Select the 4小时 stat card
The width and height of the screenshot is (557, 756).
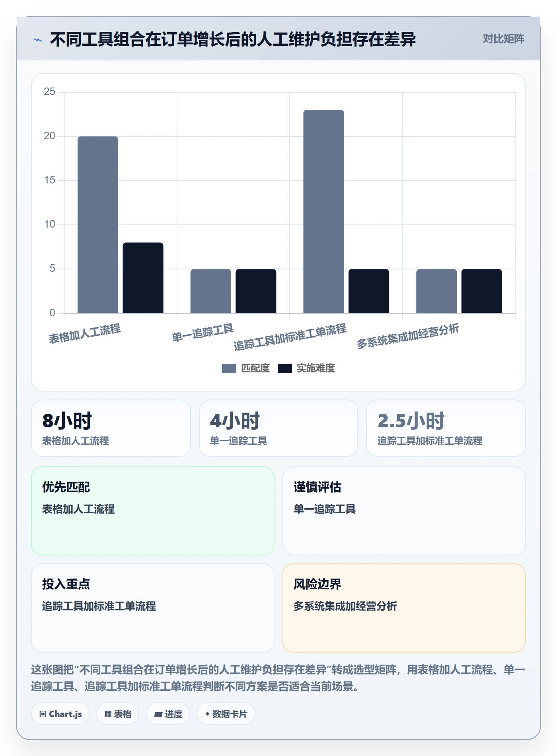coord(278,428)
